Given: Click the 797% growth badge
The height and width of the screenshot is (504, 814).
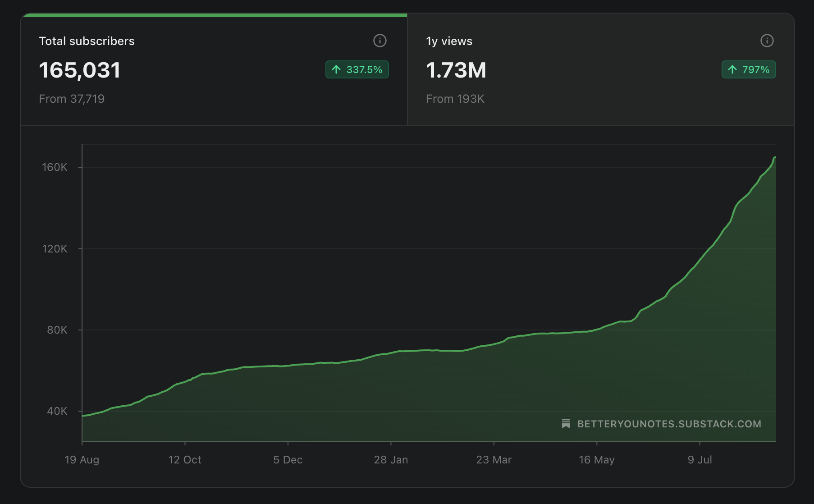Looking at the screenshot, I should (749, 69).
